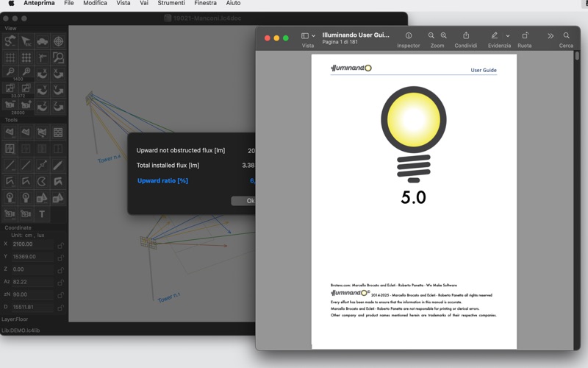Toggle the lock beside Z coordinate
The height and width of the screenshot is (368, 588).
[60, 270]
